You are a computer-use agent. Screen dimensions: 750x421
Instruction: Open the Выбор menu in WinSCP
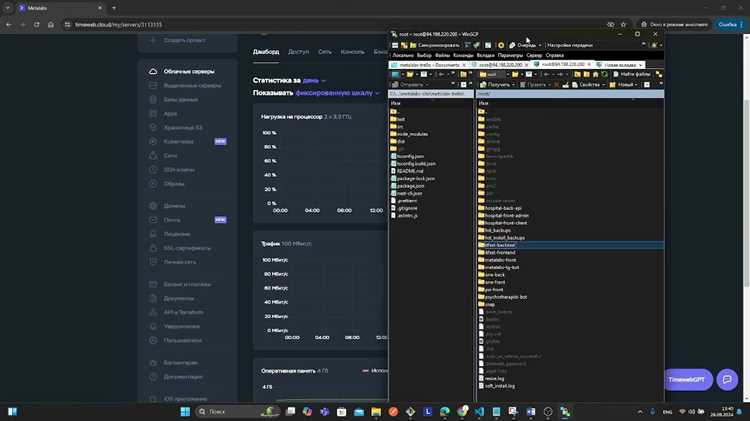click(x=424, y=55)
